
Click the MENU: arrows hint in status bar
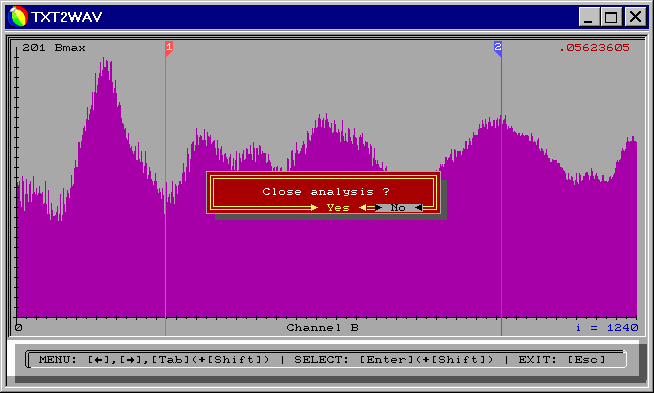[x=154, y=359]
